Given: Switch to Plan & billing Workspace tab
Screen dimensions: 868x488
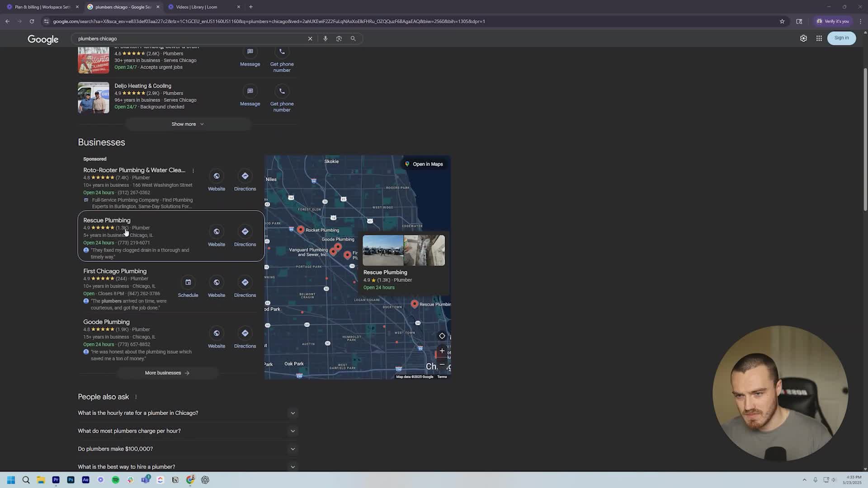Looking at the screenshot, I should point(43,7).
